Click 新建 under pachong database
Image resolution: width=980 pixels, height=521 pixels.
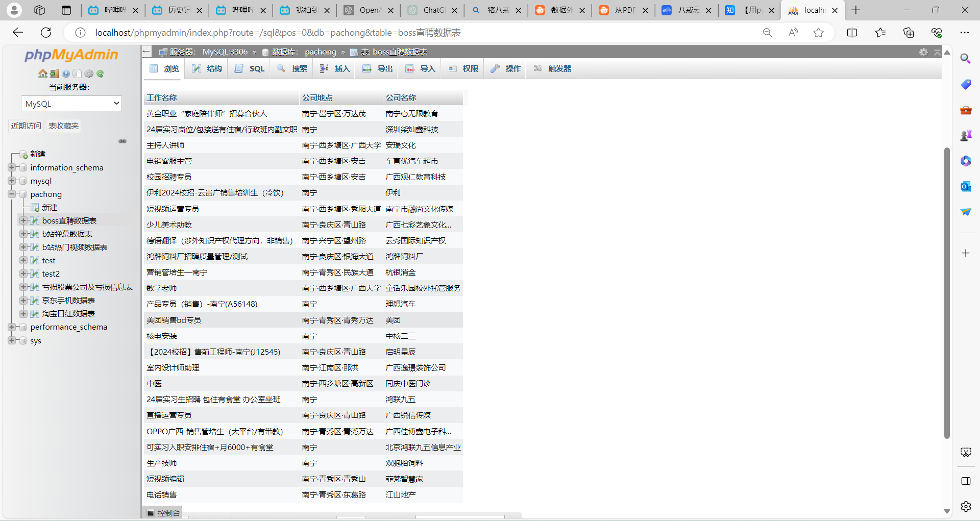click(x=50, y=207)
